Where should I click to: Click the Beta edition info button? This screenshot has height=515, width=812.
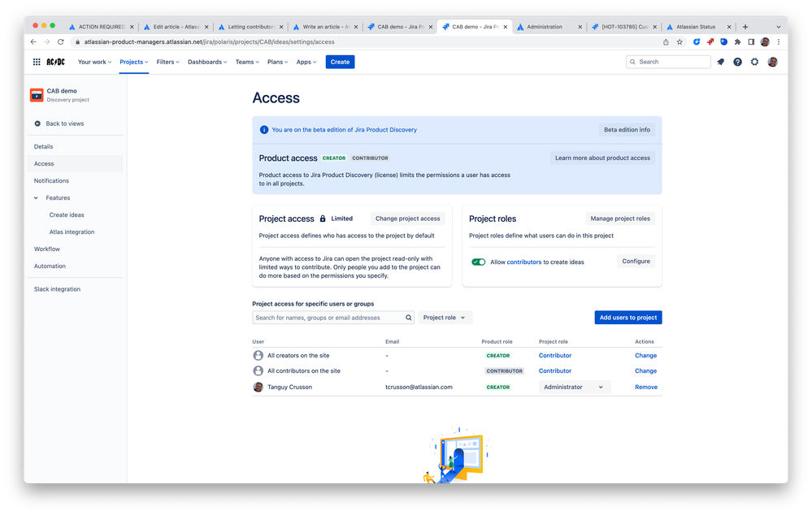pos(627,130)
